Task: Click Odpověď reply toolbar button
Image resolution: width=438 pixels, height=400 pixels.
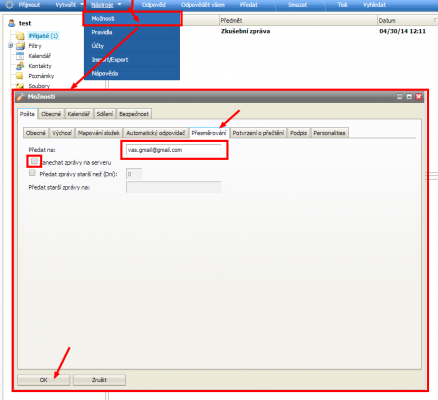Action: pos(154,5)
